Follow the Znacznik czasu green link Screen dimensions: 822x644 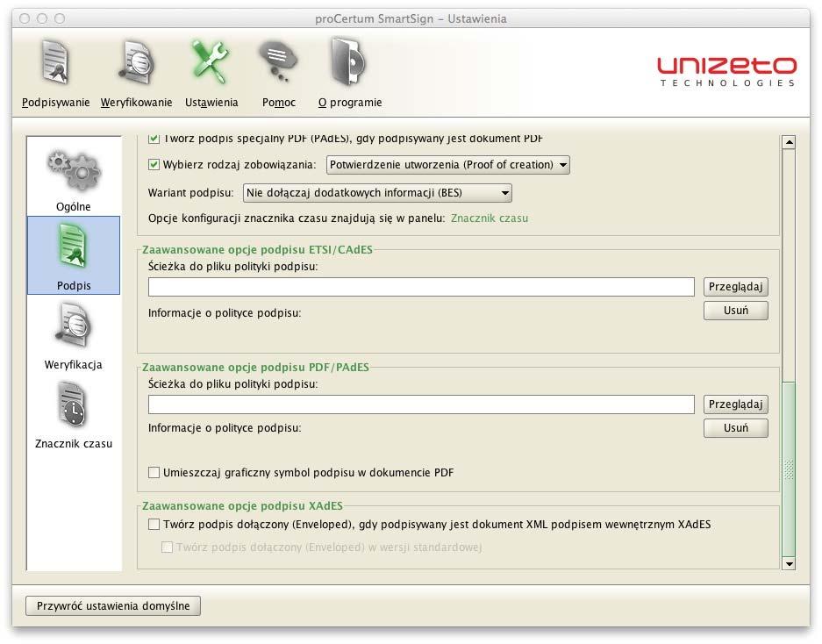[490, 218]
